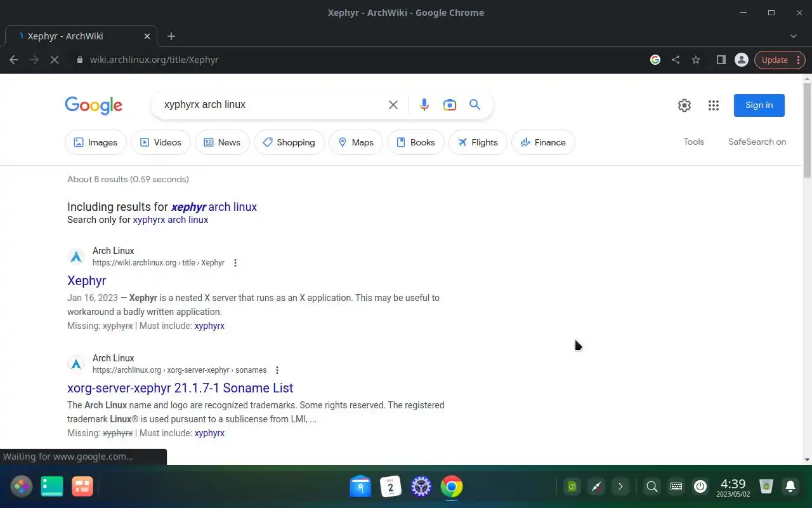Screen dimensions: 812x508
Task: Open the tab search dropdown chevron
Action: tap(794, 36)
